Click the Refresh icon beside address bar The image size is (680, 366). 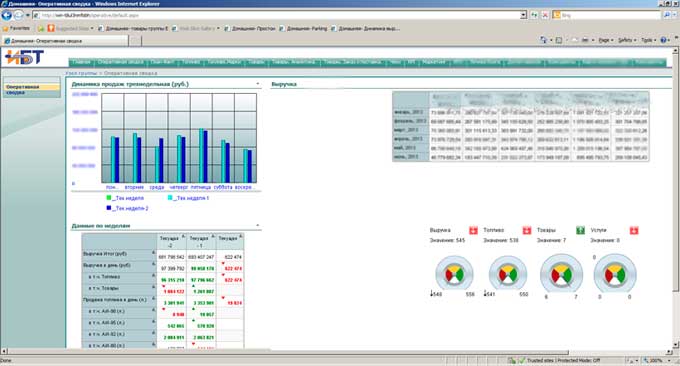tap(534, 15)
